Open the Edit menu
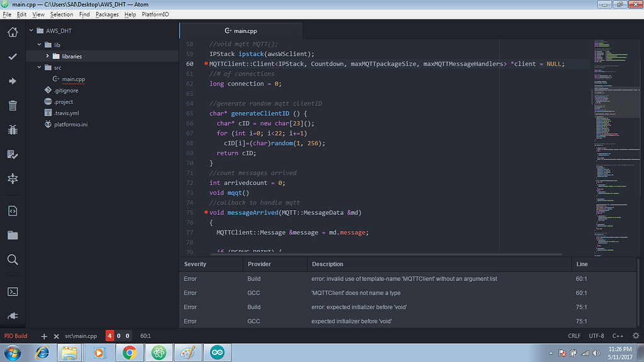The height and width of the screenshot is (362, 644). (21, 14)
